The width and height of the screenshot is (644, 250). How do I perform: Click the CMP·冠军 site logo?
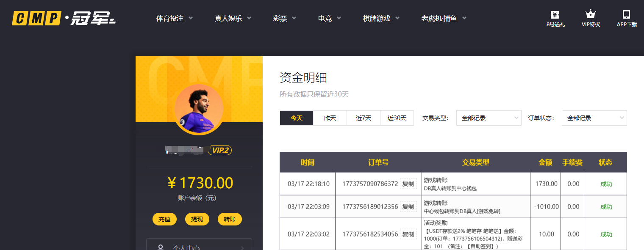coord(63,18)
